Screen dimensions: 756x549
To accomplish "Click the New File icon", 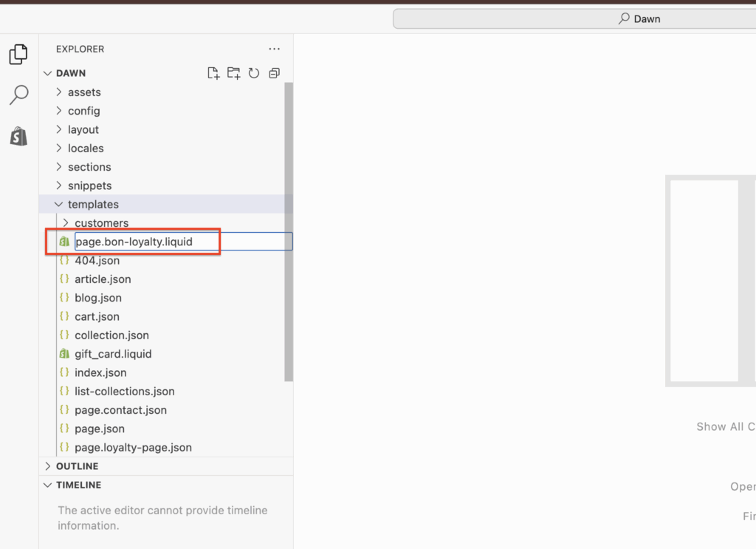I will point(213,73).
